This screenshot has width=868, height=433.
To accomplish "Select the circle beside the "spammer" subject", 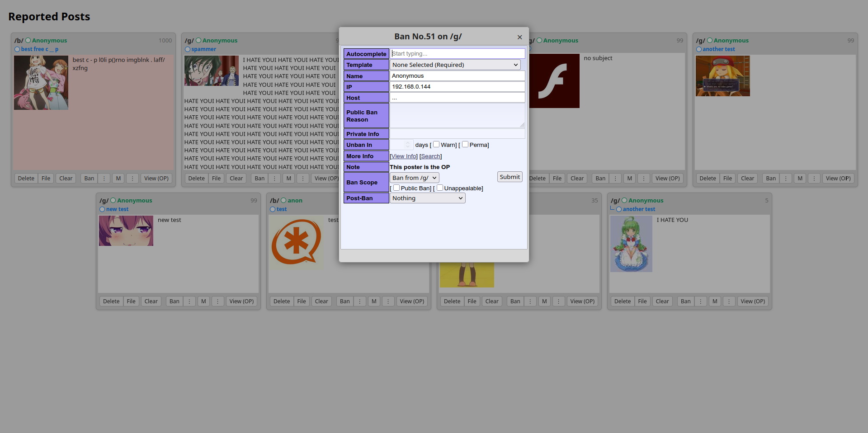I will (188, 49).
